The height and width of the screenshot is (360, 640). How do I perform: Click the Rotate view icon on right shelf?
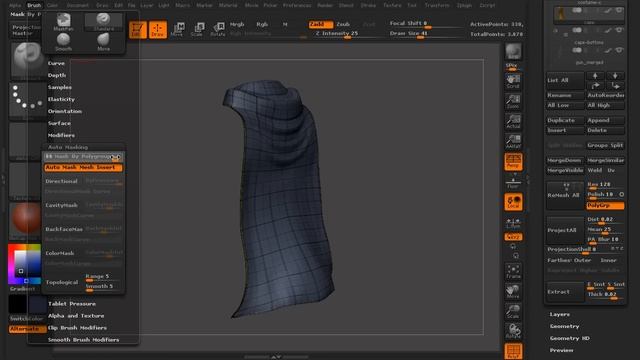[513, 331]
